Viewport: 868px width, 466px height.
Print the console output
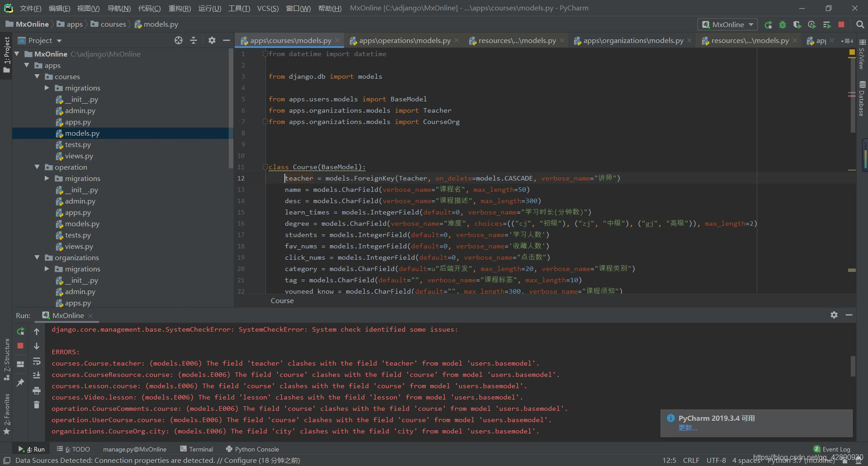[37, 390]
